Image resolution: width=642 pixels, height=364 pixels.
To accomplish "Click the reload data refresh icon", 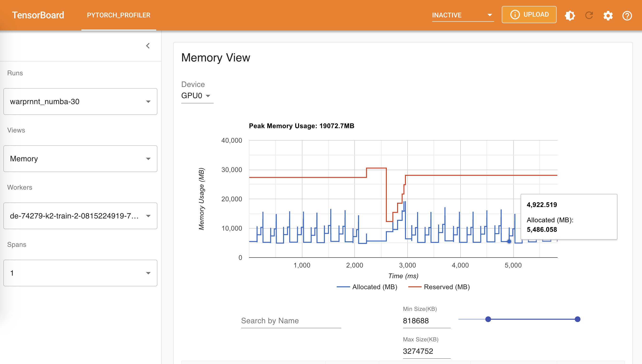I will point(589,15).
